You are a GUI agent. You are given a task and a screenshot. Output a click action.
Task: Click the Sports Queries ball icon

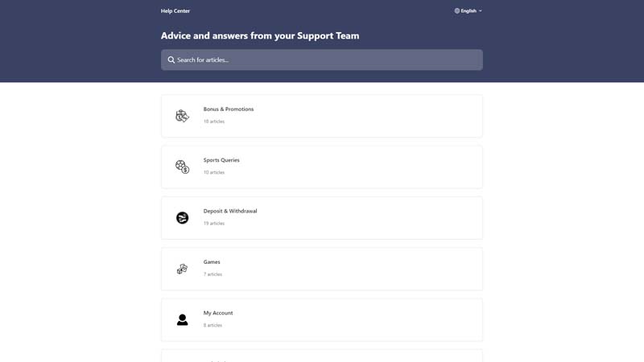tap(182, 167)
